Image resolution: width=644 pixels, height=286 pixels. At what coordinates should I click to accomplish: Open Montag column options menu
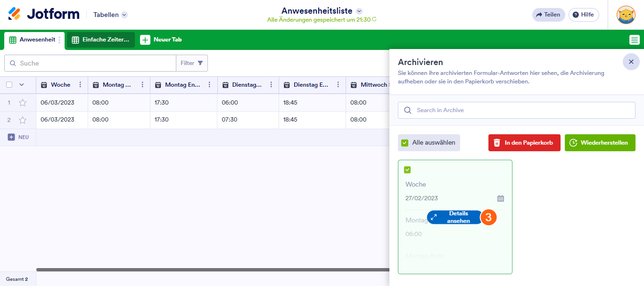[x=142, y=85]
